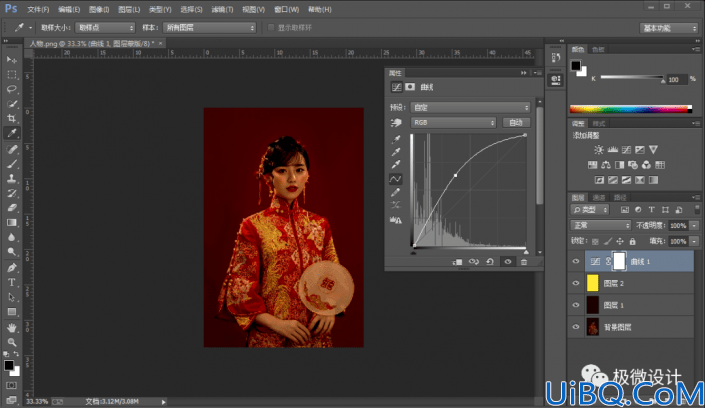Toggle lock all for the layer

coord(633,242)
